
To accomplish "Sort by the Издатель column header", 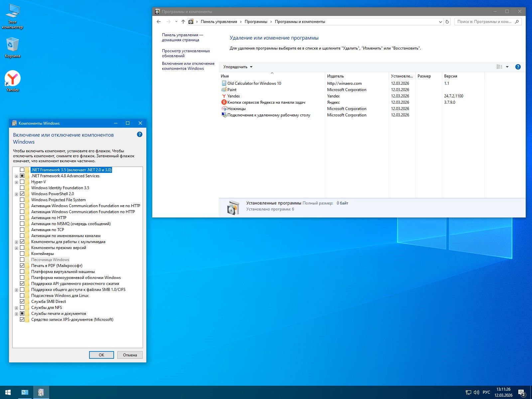I will click(x=335, y=76).
